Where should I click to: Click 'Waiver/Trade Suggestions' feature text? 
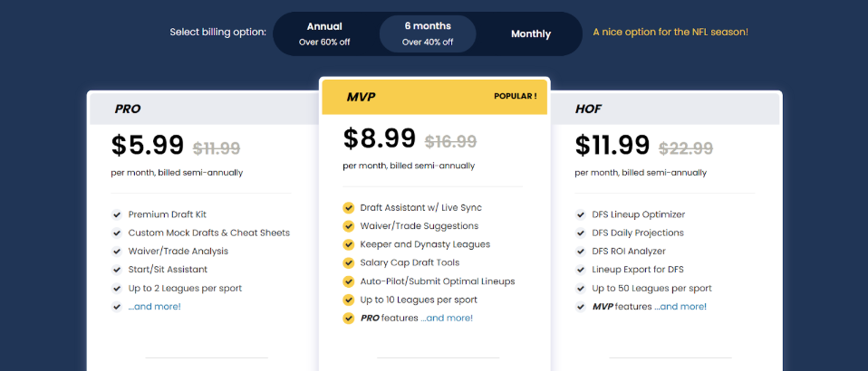point(420,226)
